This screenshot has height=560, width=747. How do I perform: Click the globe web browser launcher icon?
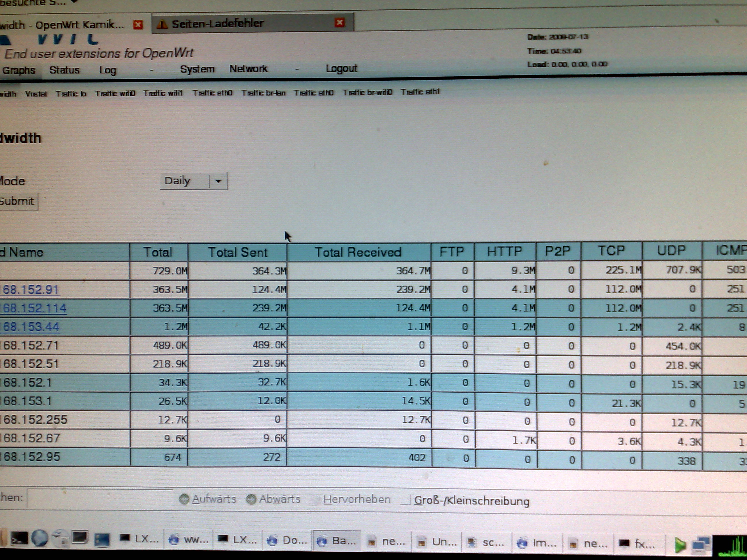point(39,538)
